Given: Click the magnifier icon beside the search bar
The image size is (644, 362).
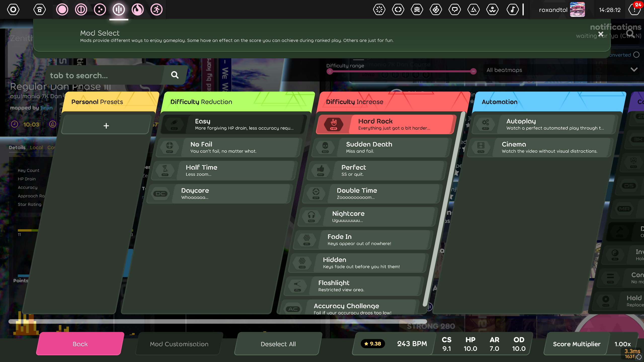Looking at the screenshot, I should pyautogui.click(x=174, y=75).
